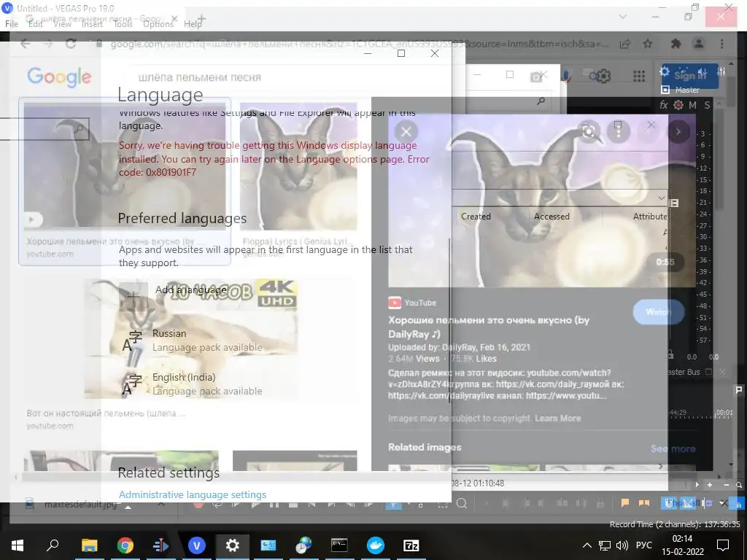Click See more for related images

[x=673, y=448]
